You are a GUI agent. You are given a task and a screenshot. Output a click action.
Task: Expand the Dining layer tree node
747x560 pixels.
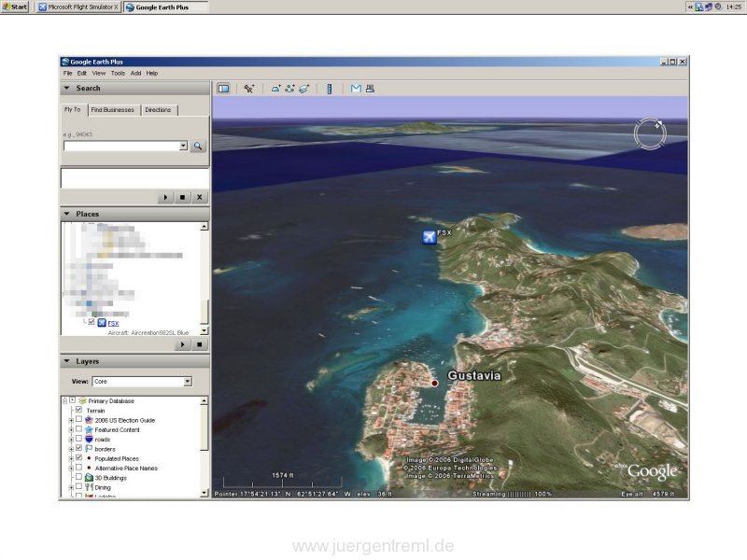click(x=71, y=487)
